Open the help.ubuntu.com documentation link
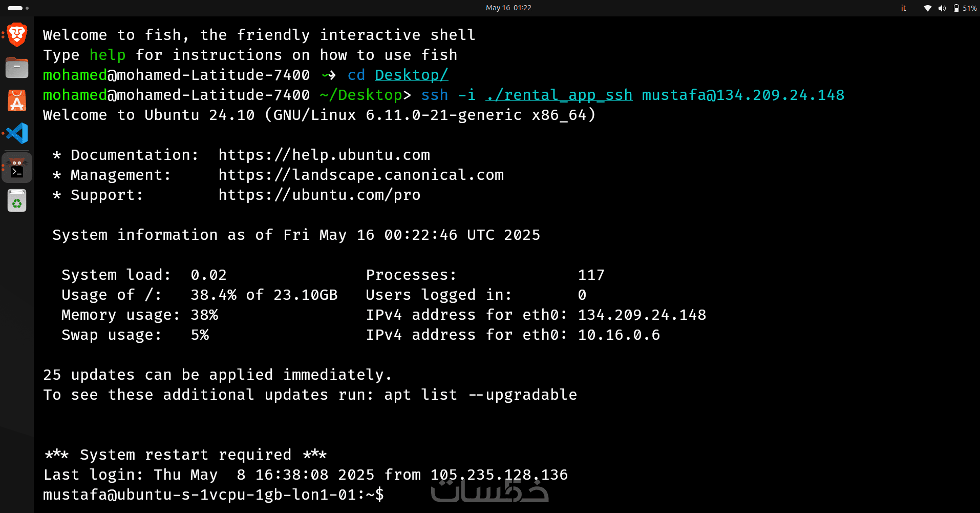 click(x=324, y=155)
